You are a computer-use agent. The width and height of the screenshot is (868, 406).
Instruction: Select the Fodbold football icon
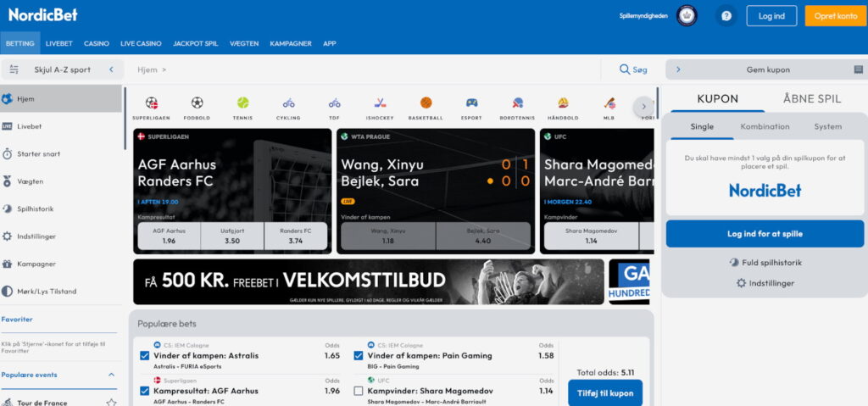click(197, 103)
